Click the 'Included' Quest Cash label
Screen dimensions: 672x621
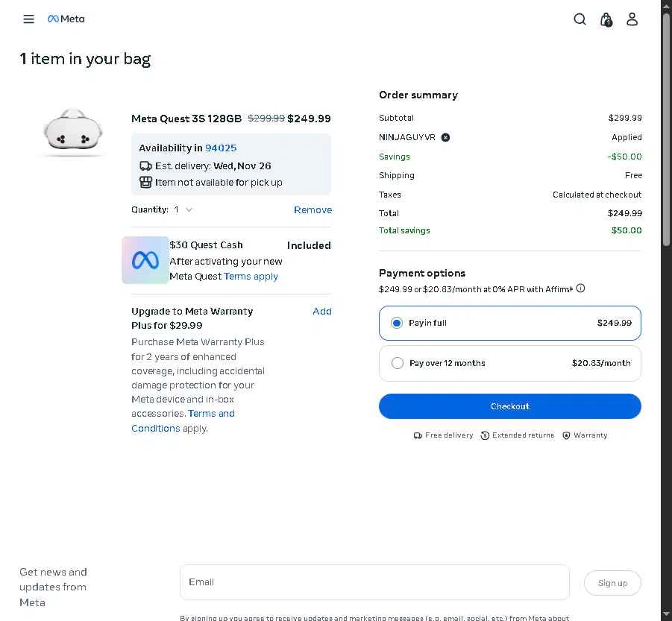click(309, 245)
